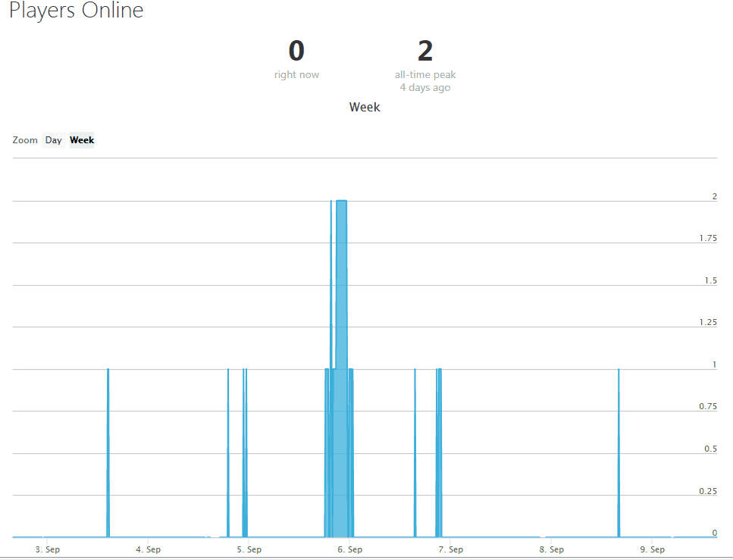Click the 'Week' chart title
The image size is (733, 560).
point(365,108)
